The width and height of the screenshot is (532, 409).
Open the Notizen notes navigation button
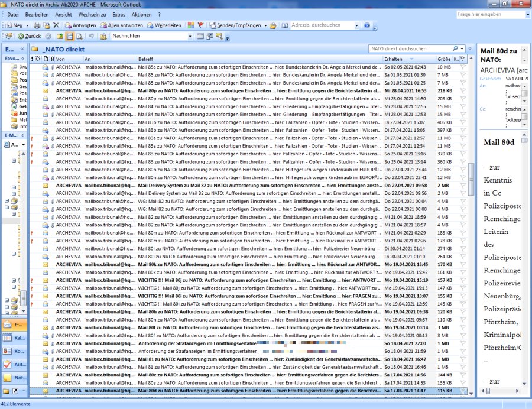click(15, 378)
